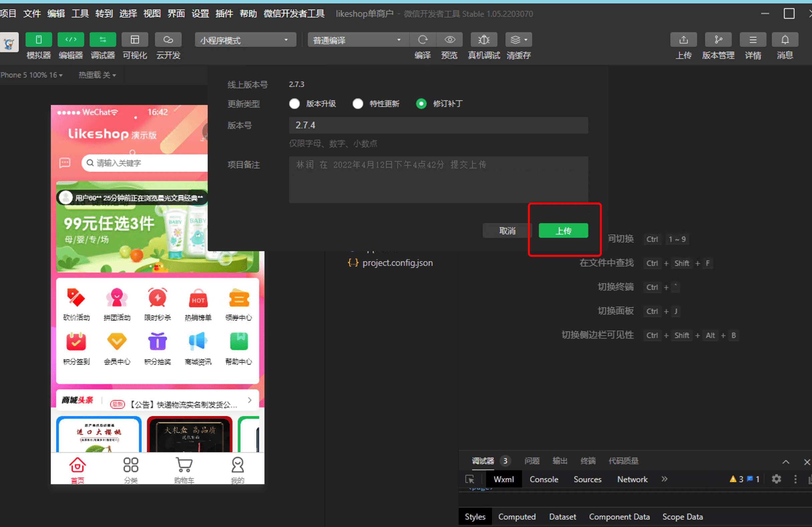This screenshot has width=812, height=527.
Task: Click the search keyword box in simulator
Action: tap(145, 163)
